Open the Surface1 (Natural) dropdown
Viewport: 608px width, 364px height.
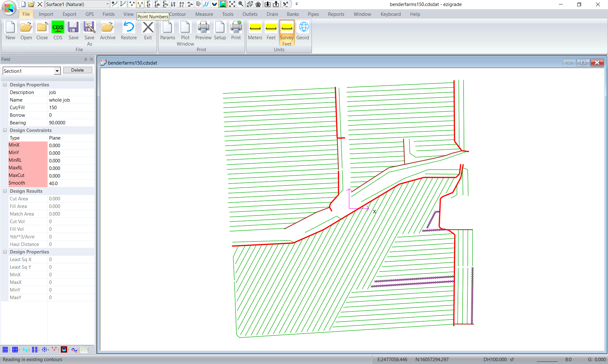(x=107, y=4)
